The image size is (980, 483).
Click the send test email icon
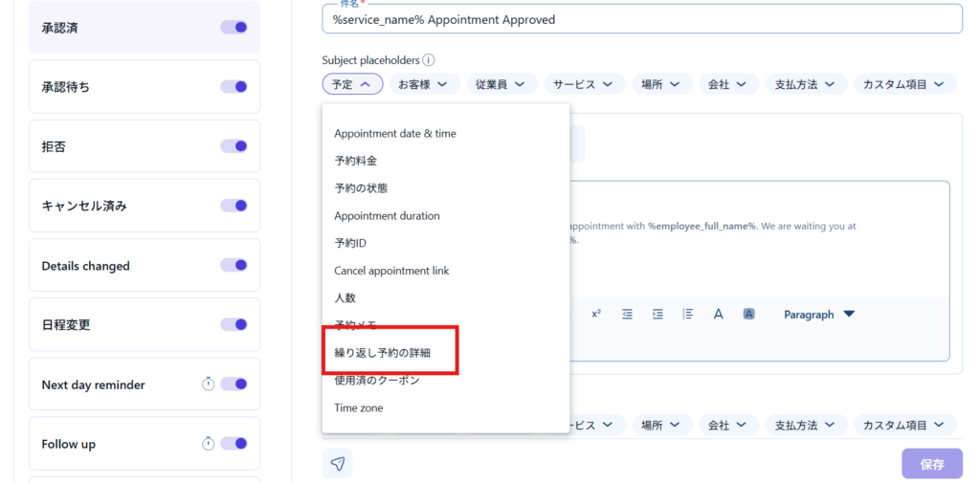click(338, 464)
